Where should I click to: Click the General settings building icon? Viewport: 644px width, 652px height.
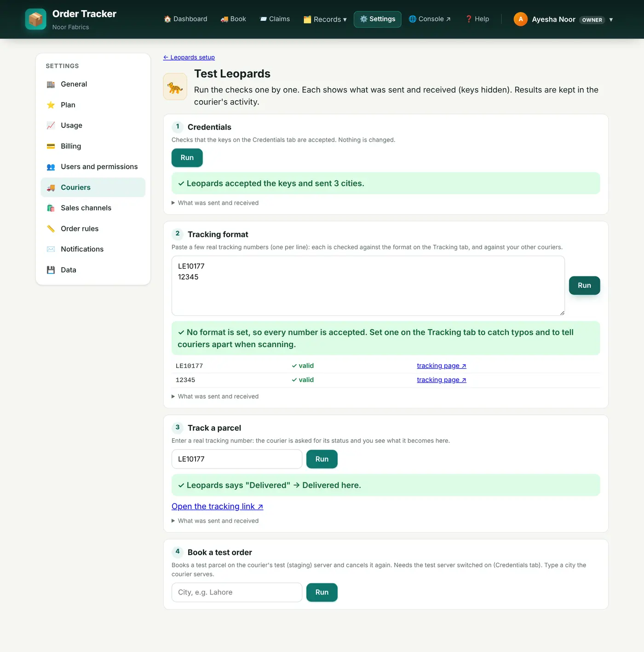pos(51,84)
